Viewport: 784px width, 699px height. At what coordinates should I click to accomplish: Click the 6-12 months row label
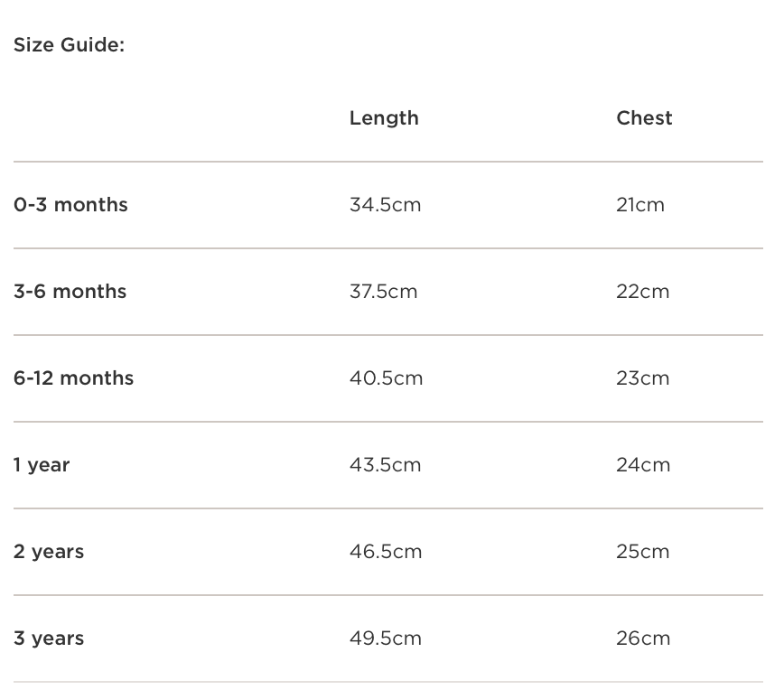[73, 378]
